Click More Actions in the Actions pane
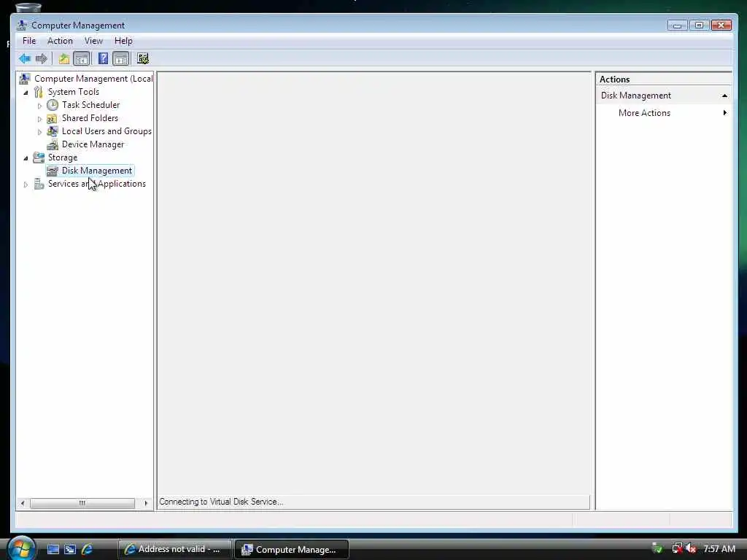 tap(644, 113)
